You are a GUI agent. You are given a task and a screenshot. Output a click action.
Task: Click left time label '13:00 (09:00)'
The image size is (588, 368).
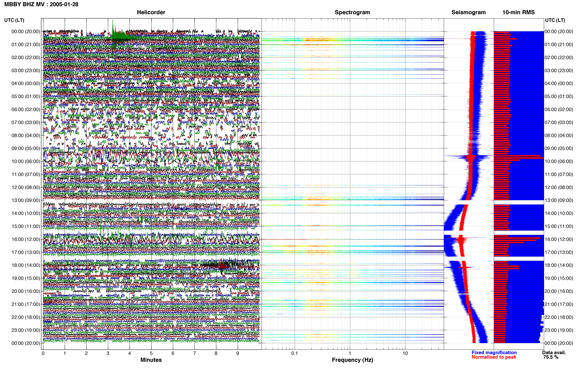(26, 200)
